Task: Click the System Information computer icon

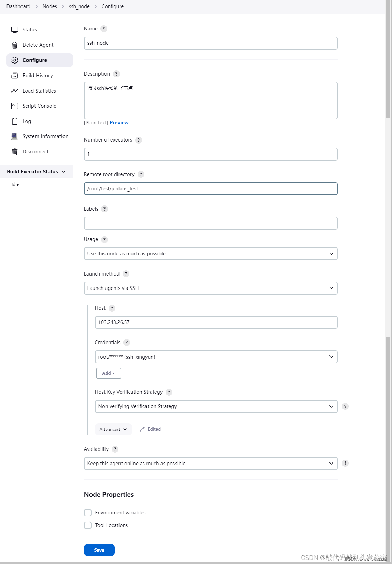Action: 14,136
